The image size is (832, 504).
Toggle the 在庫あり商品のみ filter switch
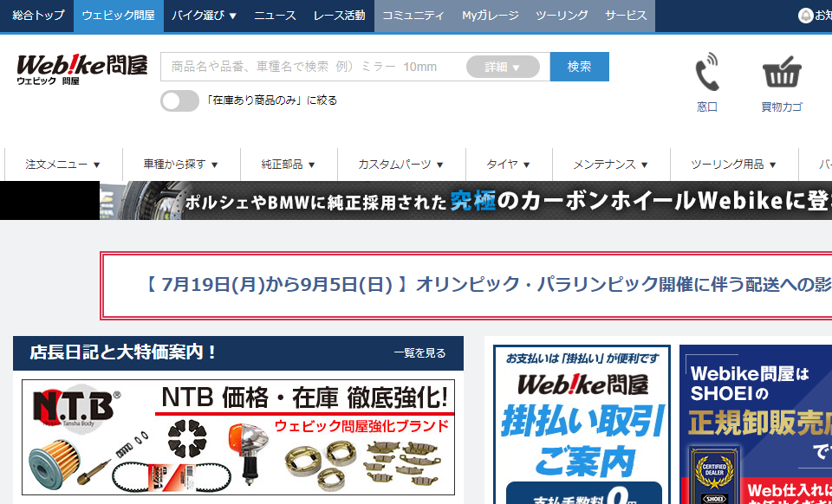[179, 100]
